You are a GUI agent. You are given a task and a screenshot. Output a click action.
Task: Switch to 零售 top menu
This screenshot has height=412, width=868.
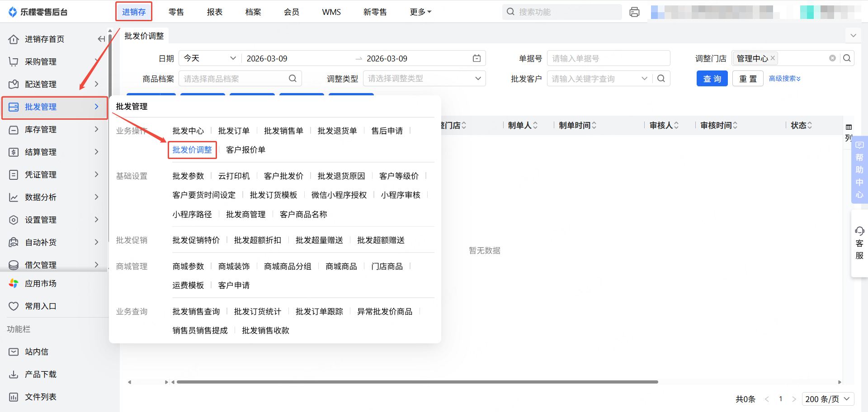(176, 12)
